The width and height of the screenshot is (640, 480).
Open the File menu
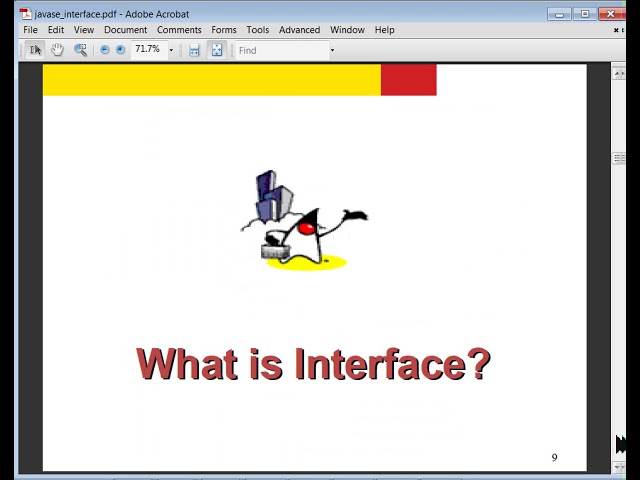[30, 30]
